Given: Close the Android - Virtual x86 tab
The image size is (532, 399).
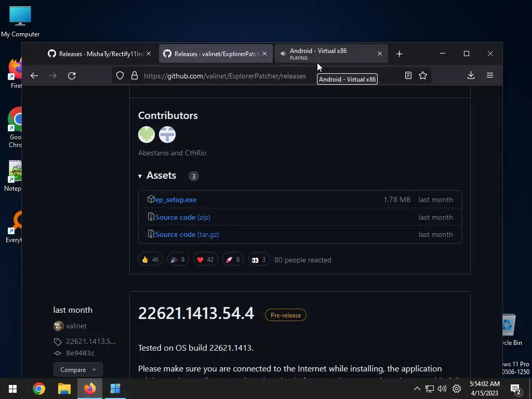Looking at the screenshot, I should 380,54.
